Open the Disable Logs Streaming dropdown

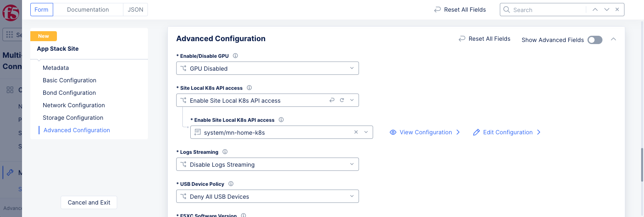click(267, 164)
